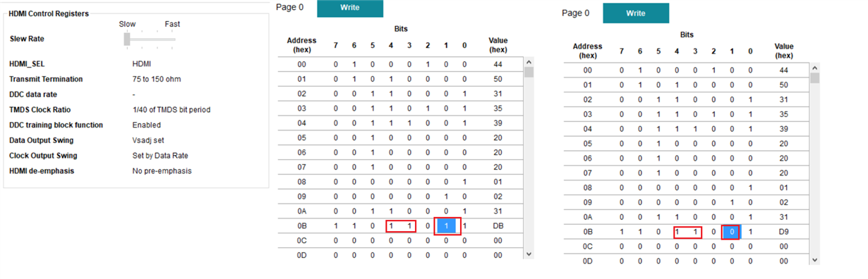Toggle highlighted bit 1 of address 0B in left table
The width and height of the screenshot is (868, 279).
(446, 225)
